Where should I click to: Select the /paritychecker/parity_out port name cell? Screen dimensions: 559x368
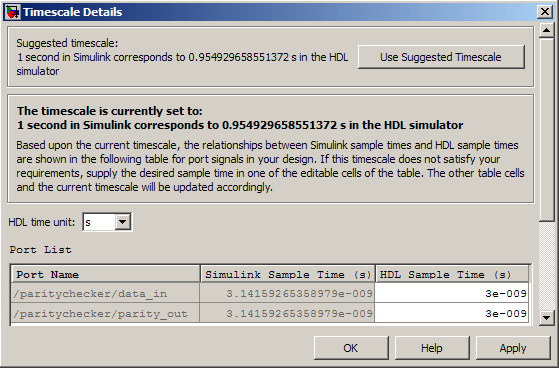tap(106, 313)
